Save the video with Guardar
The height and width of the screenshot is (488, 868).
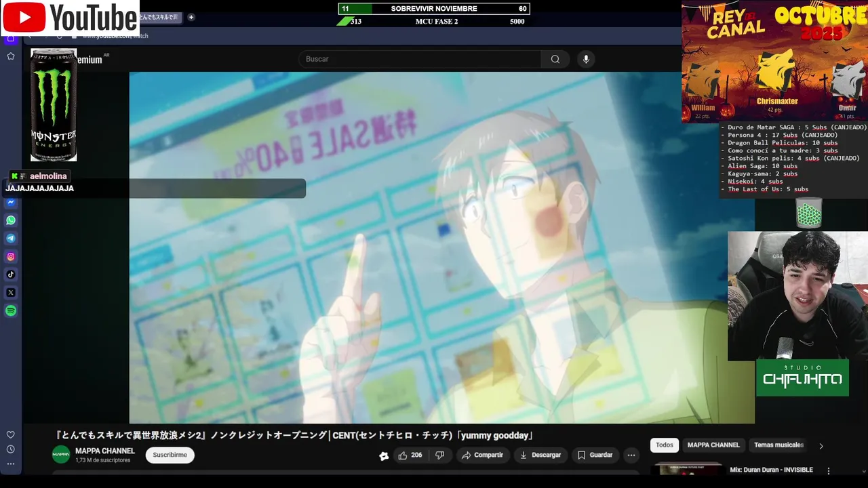click(x=595, y=455)
